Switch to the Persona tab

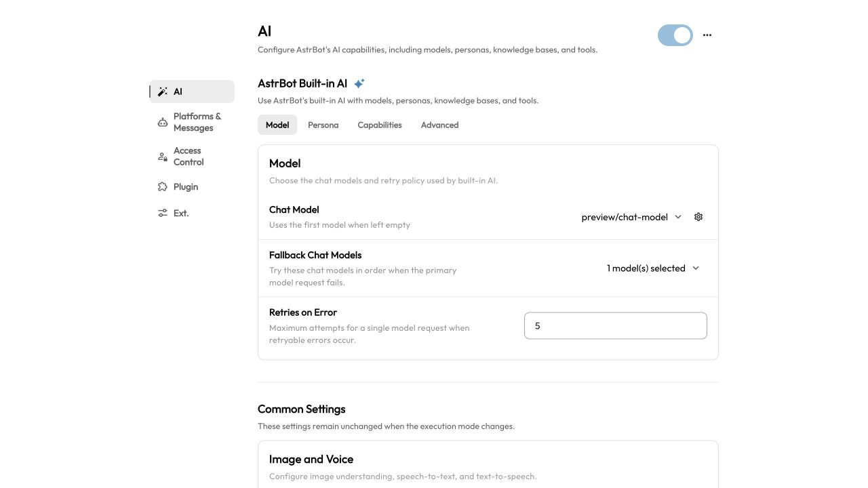(x=323, y=125)
